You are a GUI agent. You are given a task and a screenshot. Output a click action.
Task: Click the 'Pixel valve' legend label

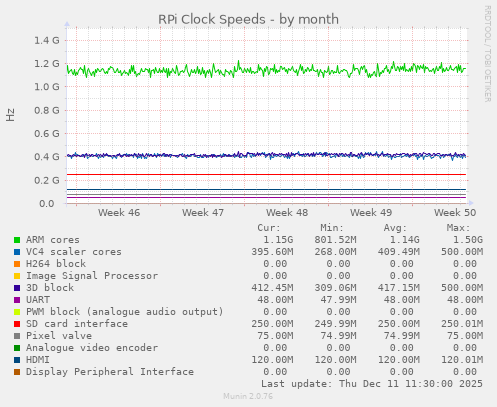coord(59,336)
